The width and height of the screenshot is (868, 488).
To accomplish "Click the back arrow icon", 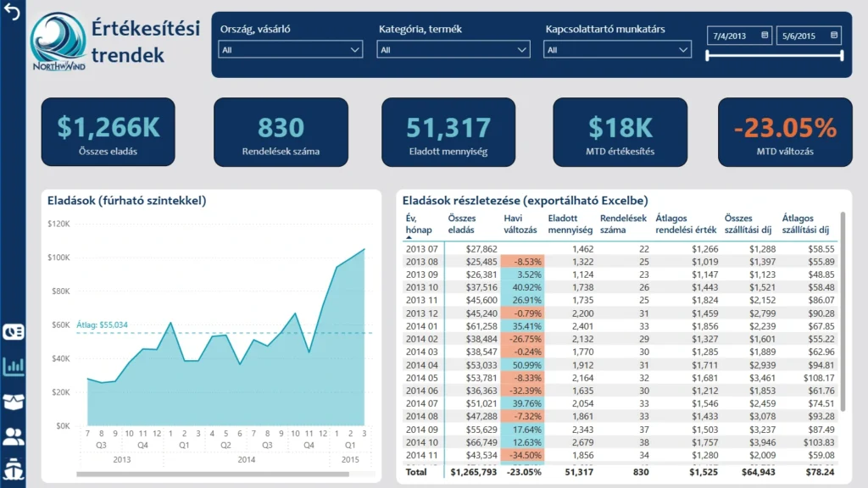I will [x=12, y=14].
